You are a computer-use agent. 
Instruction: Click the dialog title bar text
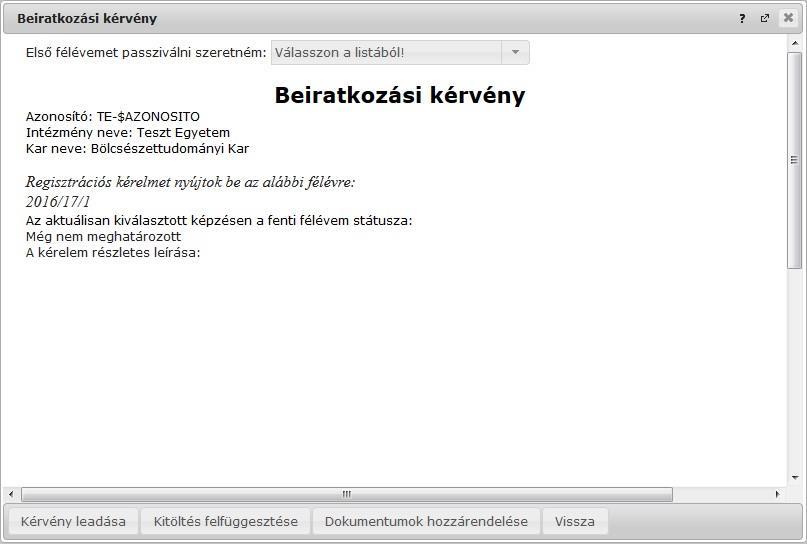(87, 19)
